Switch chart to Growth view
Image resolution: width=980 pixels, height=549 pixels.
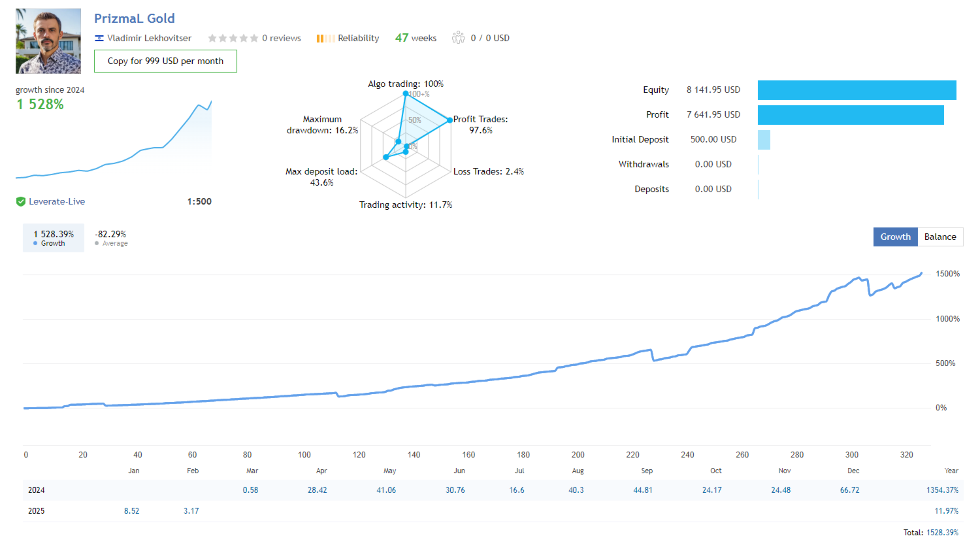[x=895, y=237]
